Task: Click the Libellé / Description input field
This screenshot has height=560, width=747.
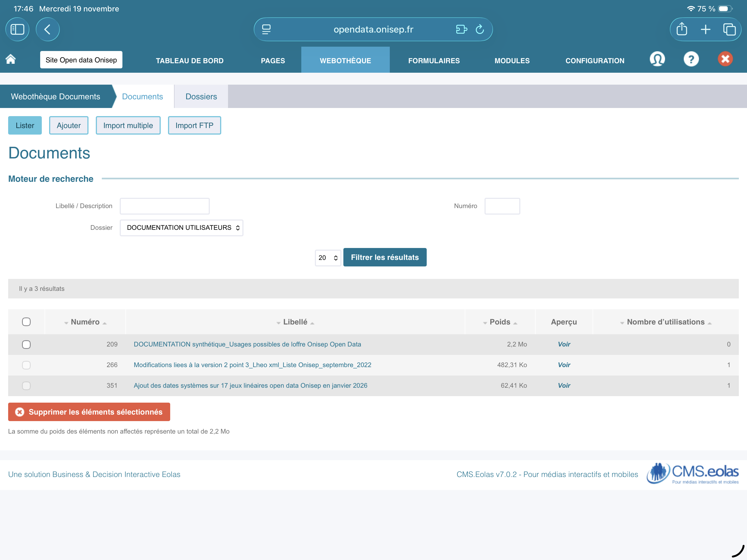Action: pyautogui.click(x=165, y=206)
